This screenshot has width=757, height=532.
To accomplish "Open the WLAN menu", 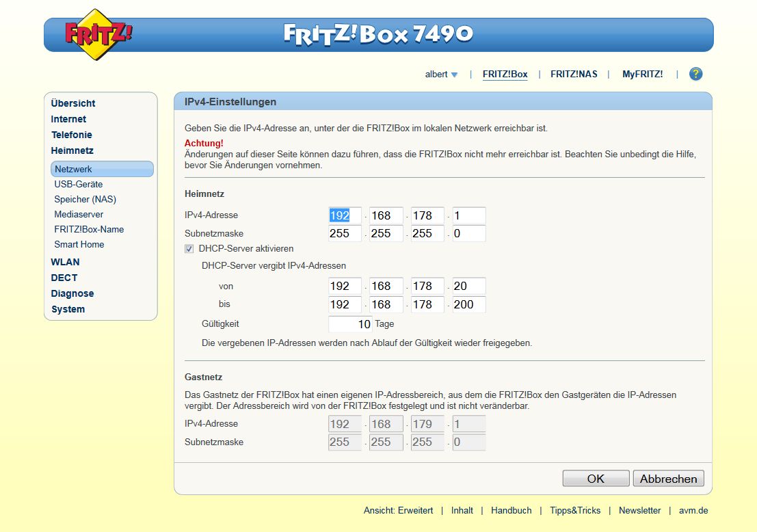I will point(65,262).
